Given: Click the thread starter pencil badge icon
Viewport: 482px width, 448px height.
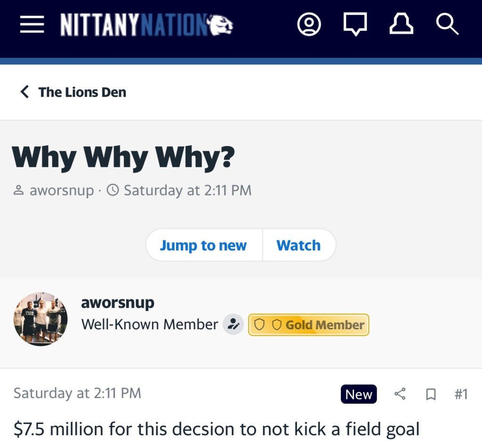Looking at the screenshot, I should tap(233, 325).
